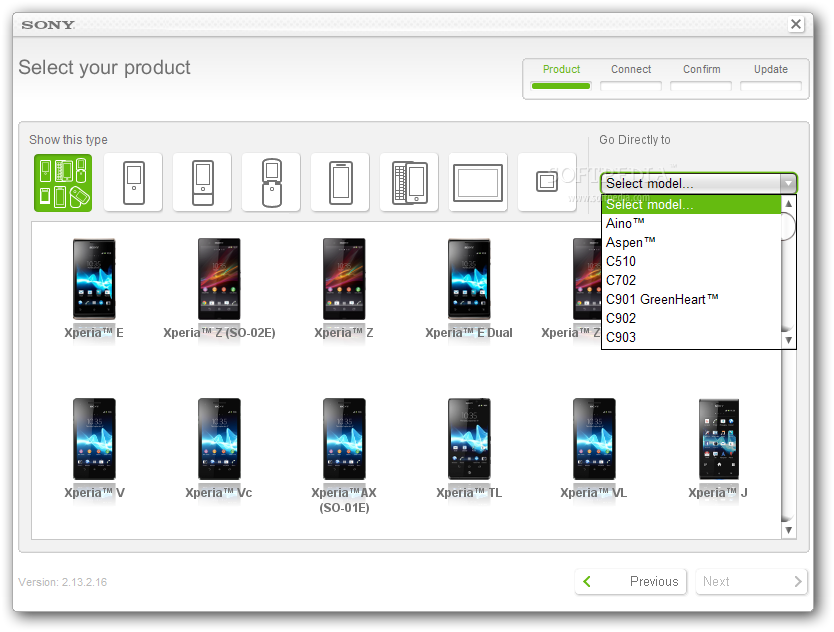Click 'Version: 2.13.2.16' text

click(x=63, y=582)
